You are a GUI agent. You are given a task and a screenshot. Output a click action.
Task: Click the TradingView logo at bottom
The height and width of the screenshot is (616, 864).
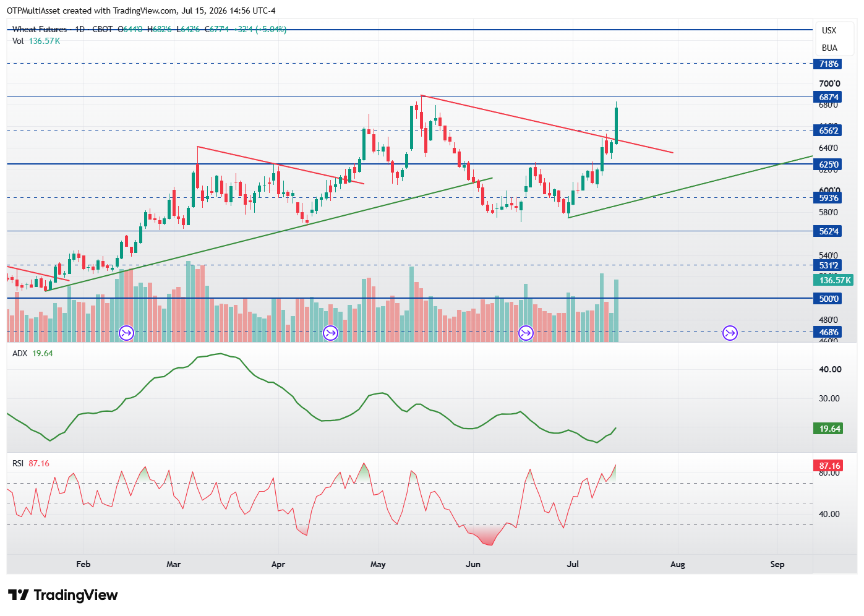click(62, 595)
